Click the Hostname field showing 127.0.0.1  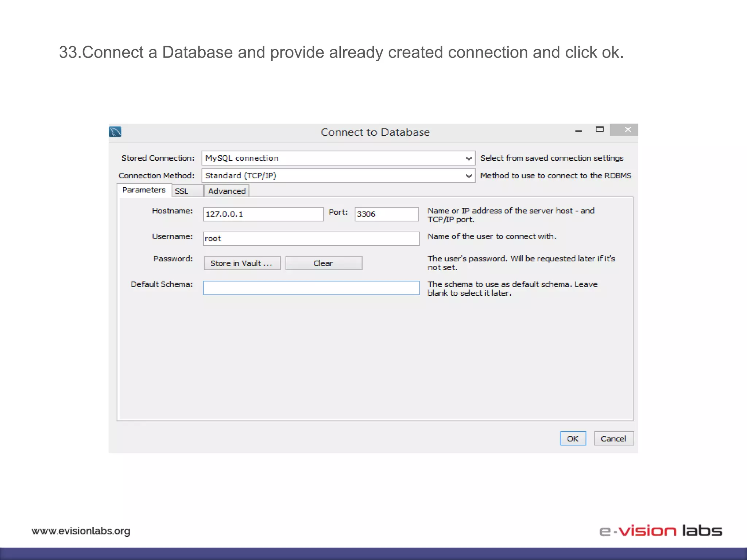pos(263,214)
